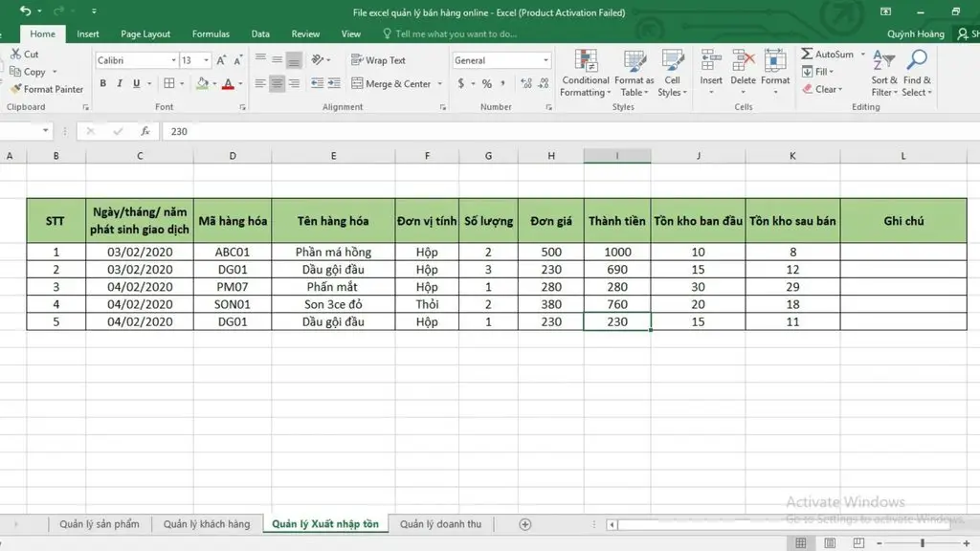Toggle Align Right alignment
The width and height of the screenshot is (980, 551).
pos(294,83)
